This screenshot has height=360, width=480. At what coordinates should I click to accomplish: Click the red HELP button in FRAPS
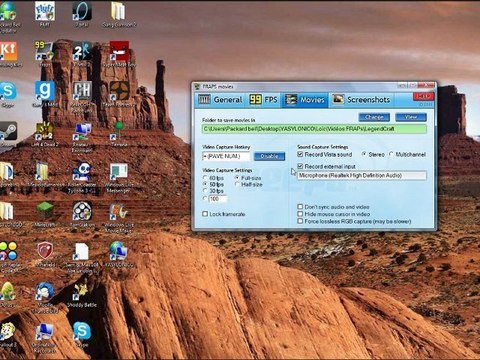423,96
